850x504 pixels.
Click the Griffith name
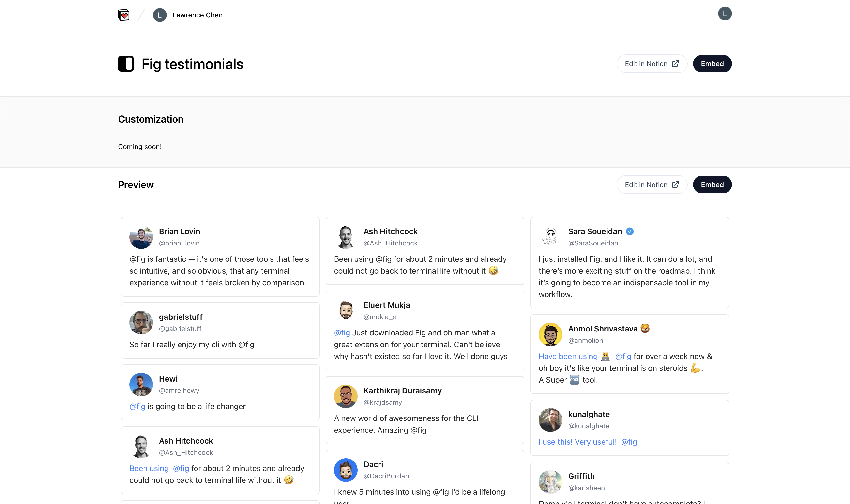pos(581,476)
